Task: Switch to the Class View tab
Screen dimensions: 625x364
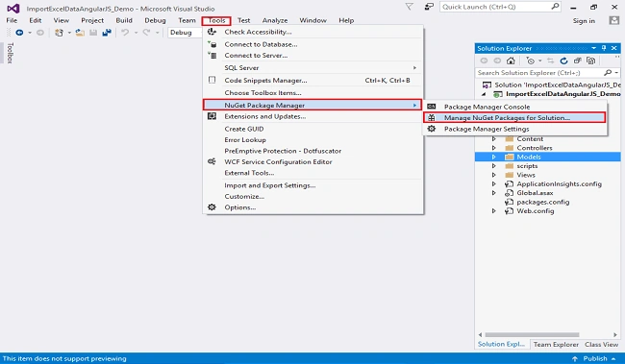Action: [x=601, y=344]
